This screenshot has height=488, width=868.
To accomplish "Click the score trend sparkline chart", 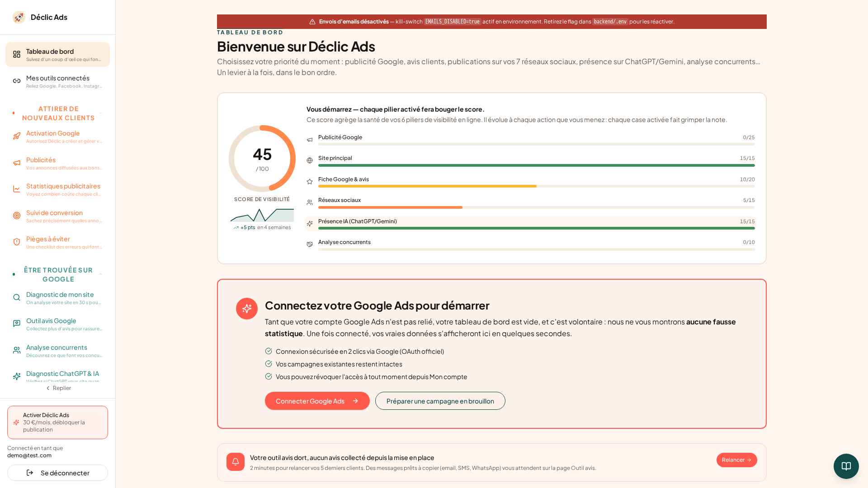I will [x=262, y=215].
